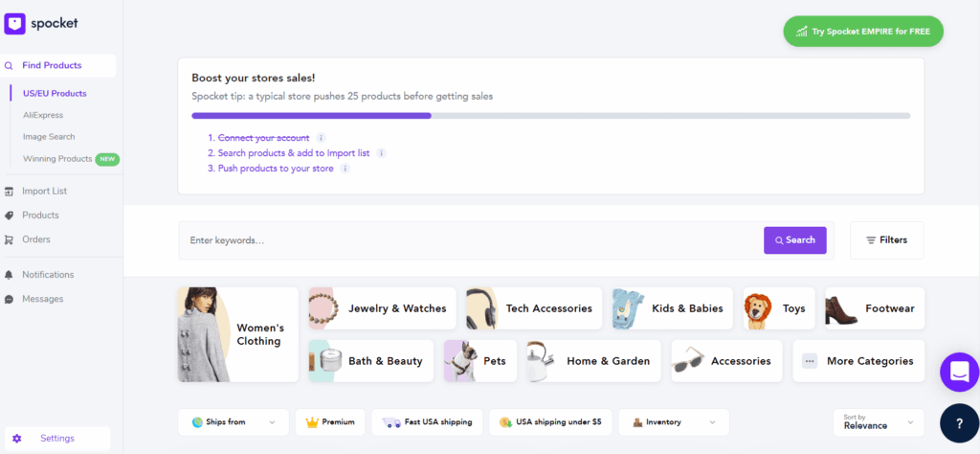Open Jewelry & Watches category
980x454 pixels.
click(x=383, y=308)
